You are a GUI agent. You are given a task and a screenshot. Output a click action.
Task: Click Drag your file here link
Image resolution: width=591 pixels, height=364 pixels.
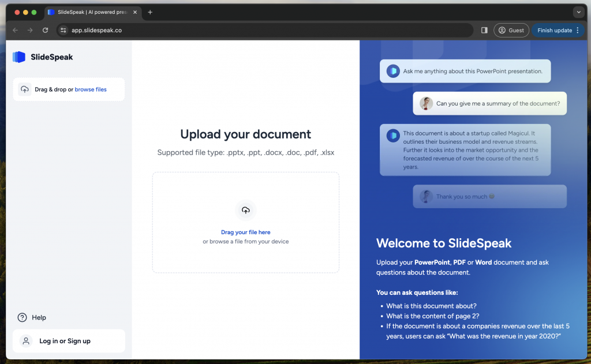(x=246, y=232)
